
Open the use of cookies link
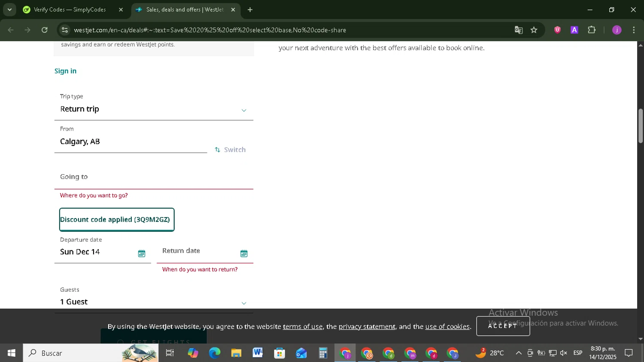tap(447, 327)
